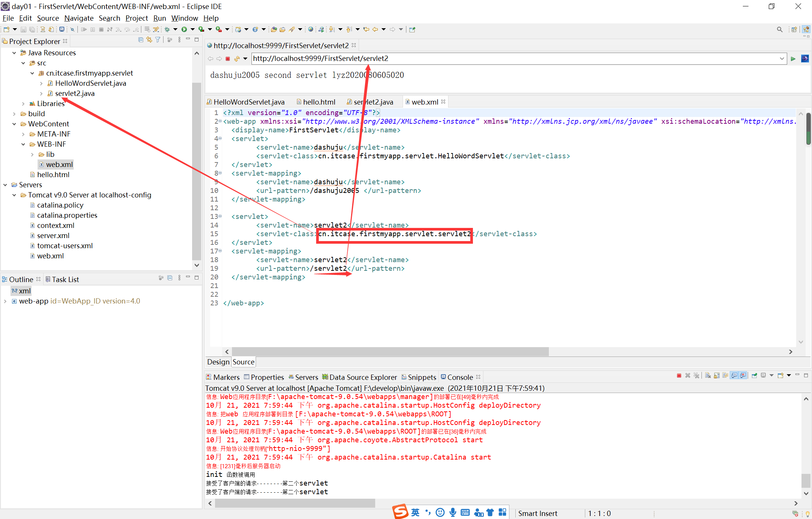Terminate Tomcat with red console stop button
This screenshot has height=519, width=812.
[679, 375]
